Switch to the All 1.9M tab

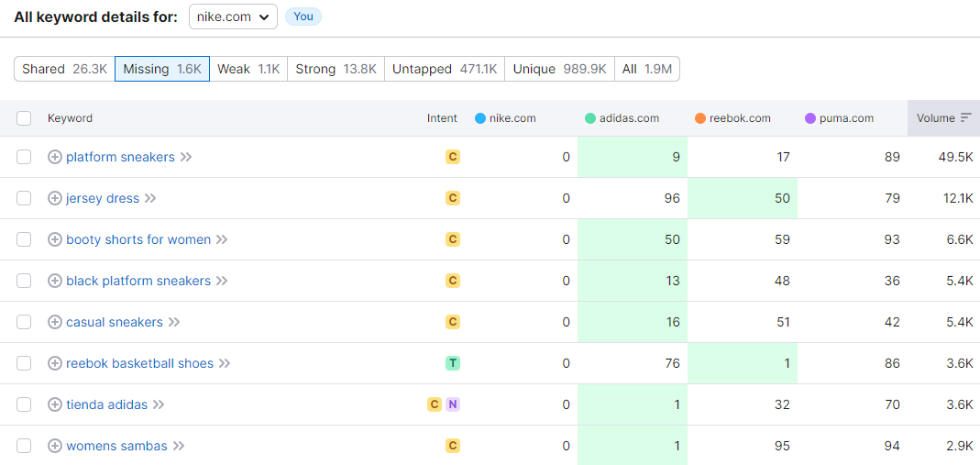pos(647,70)
